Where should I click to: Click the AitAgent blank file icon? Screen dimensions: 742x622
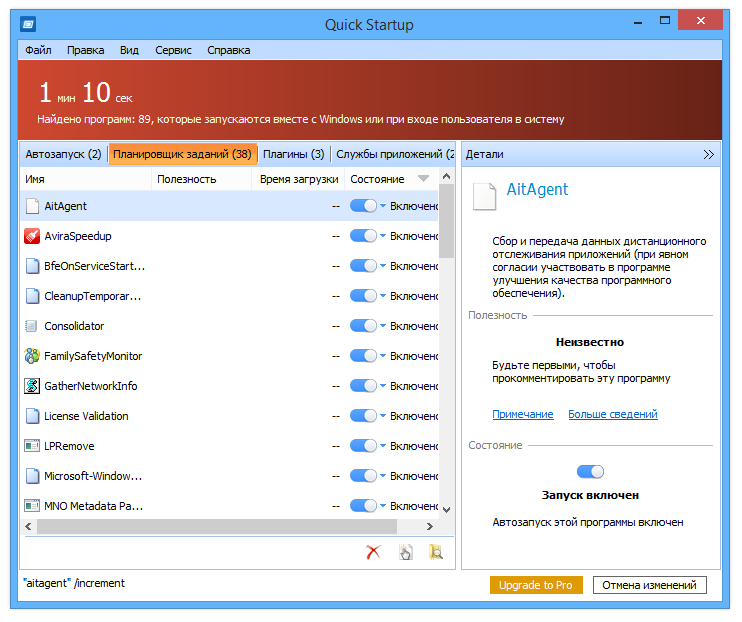(32, 206)
